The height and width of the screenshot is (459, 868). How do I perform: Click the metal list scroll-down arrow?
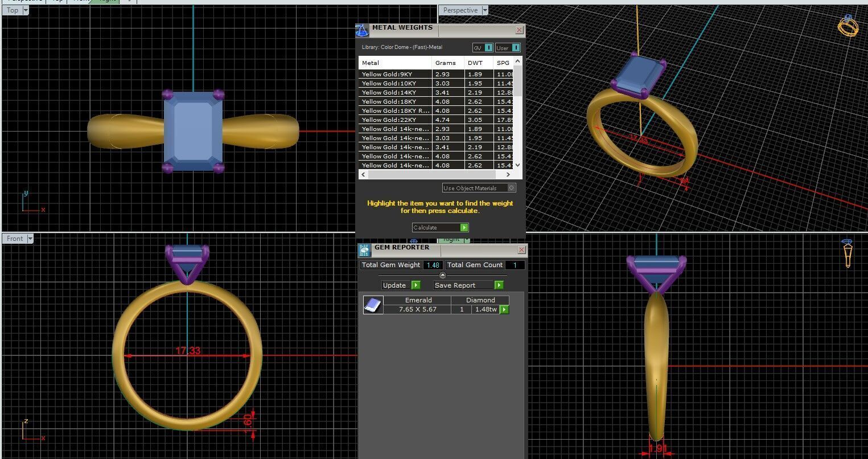517,165
